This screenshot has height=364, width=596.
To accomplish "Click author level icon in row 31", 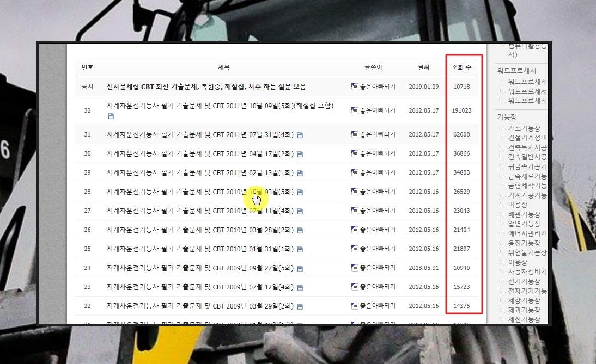I will pyautogui.click(x=355, y=134).
